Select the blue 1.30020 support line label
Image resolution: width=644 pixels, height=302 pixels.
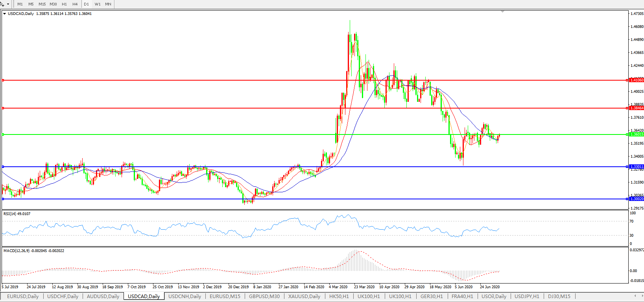coord(637,199)
